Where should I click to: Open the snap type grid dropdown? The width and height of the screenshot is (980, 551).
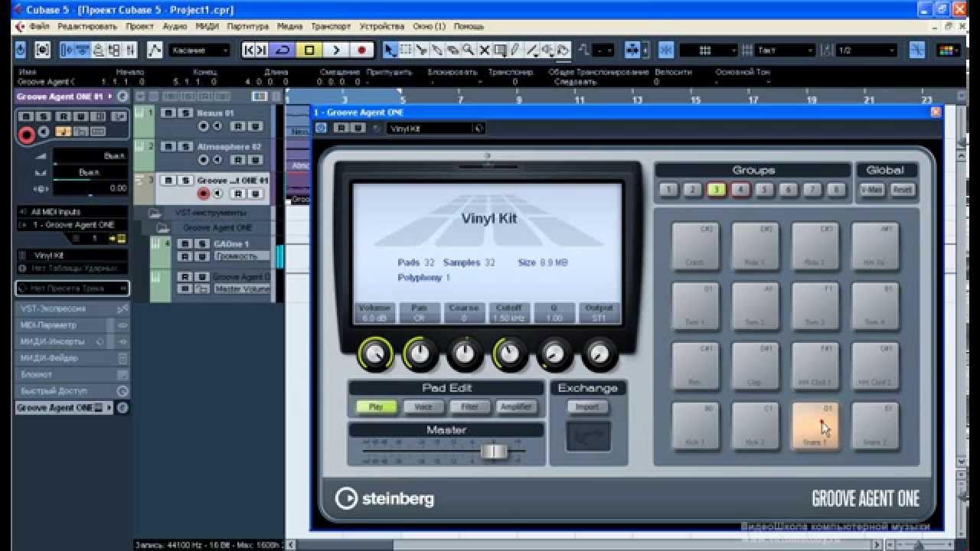pyautogui.click(x=708, y=51)
